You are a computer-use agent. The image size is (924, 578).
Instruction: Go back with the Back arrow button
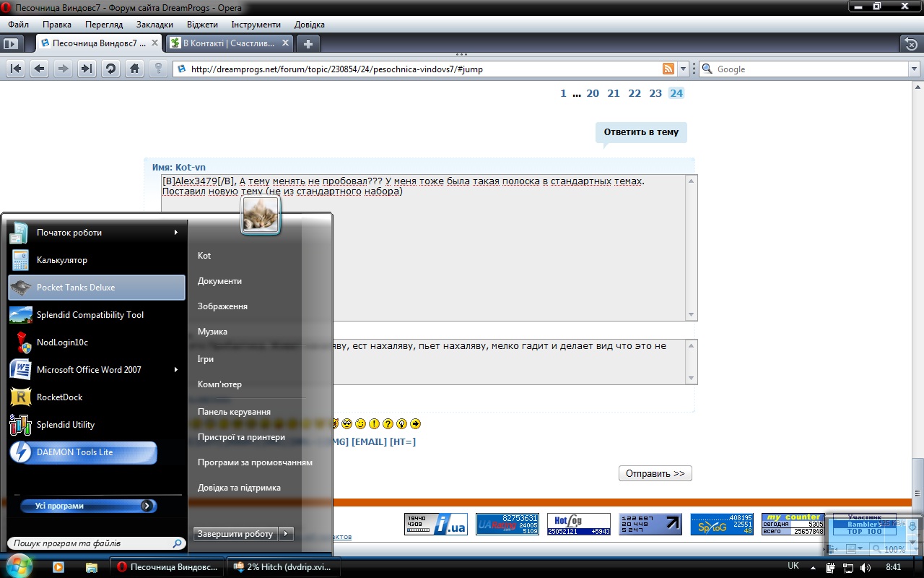(x=39, y=69)
